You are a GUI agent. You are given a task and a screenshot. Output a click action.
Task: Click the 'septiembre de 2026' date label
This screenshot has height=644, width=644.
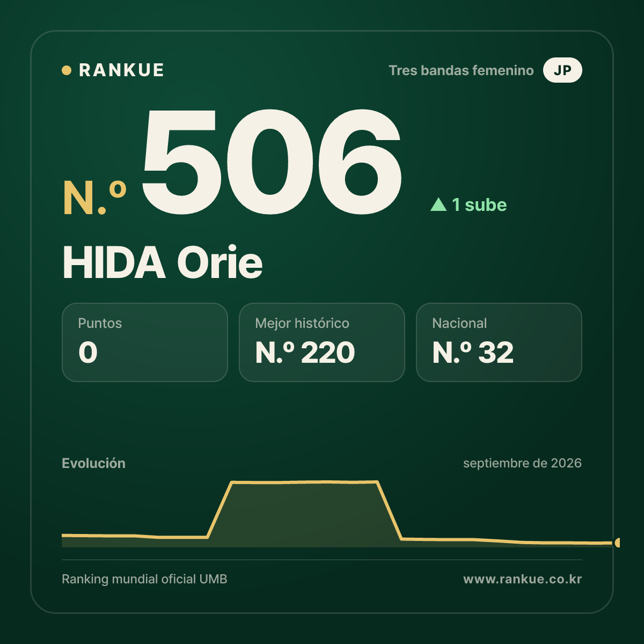click(522, 463)
